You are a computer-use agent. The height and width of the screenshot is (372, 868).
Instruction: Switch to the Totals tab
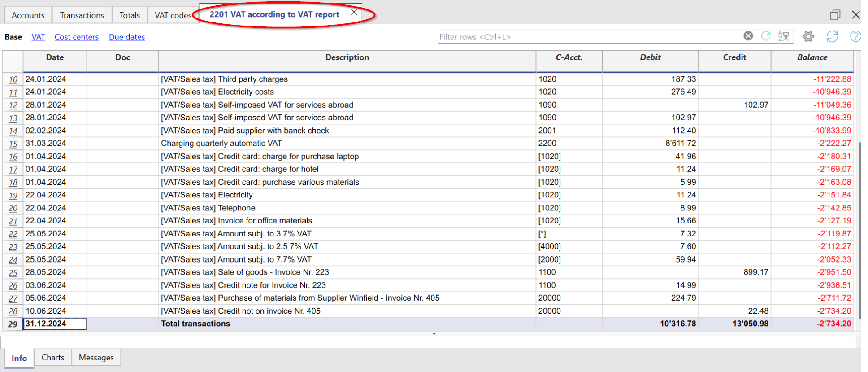point(130,15)
